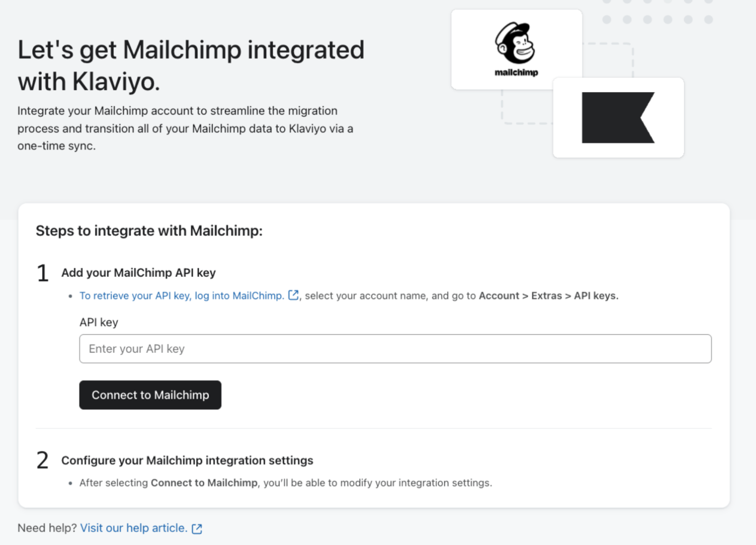This screenshot has height=545, width=756.
Task: Select 'Configure your Mailchimp integration settings' heading
Action: 187,460
